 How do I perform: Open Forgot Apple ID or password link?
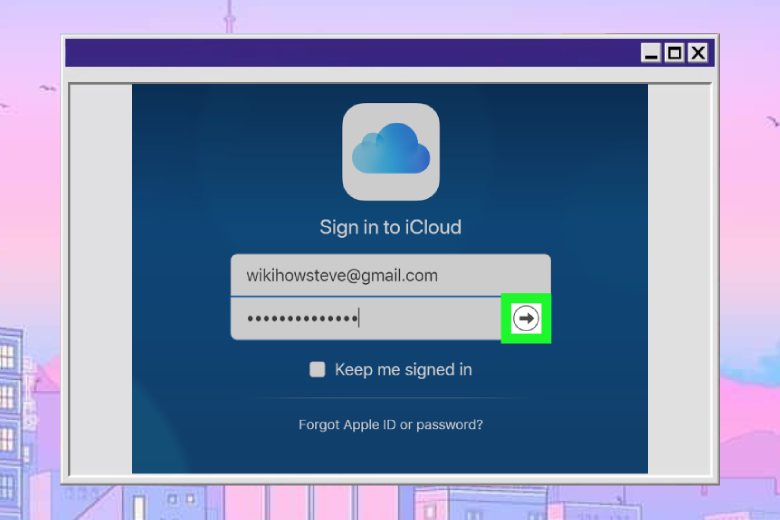pos(390,424)
